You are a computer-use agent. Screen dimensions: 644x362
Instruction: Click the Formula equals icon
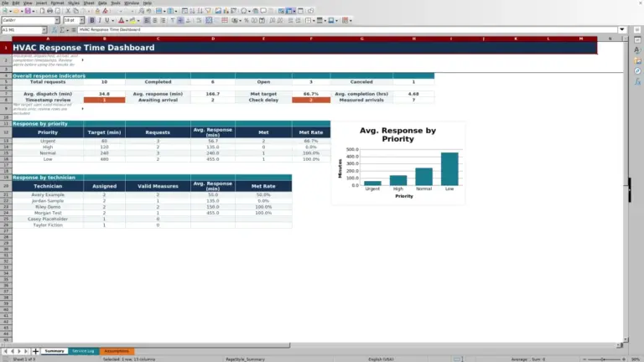click(x=74, y=29)
